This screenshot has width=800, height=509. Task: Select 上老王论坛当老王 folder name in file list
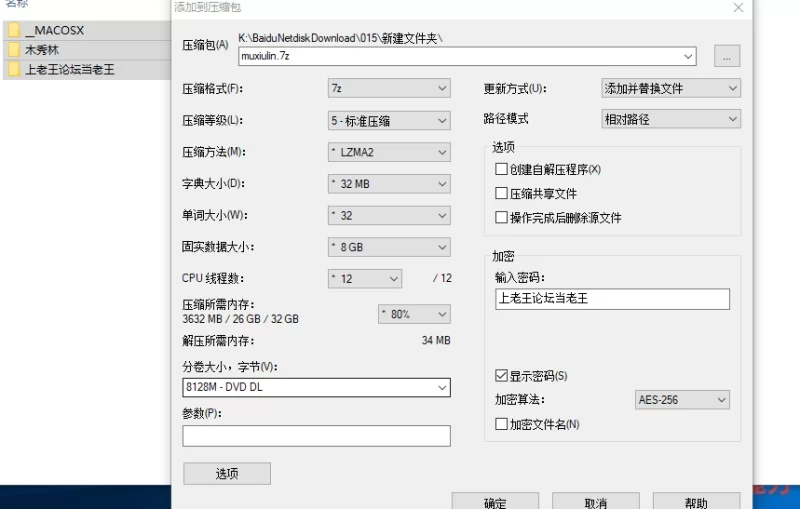(70, 69)
